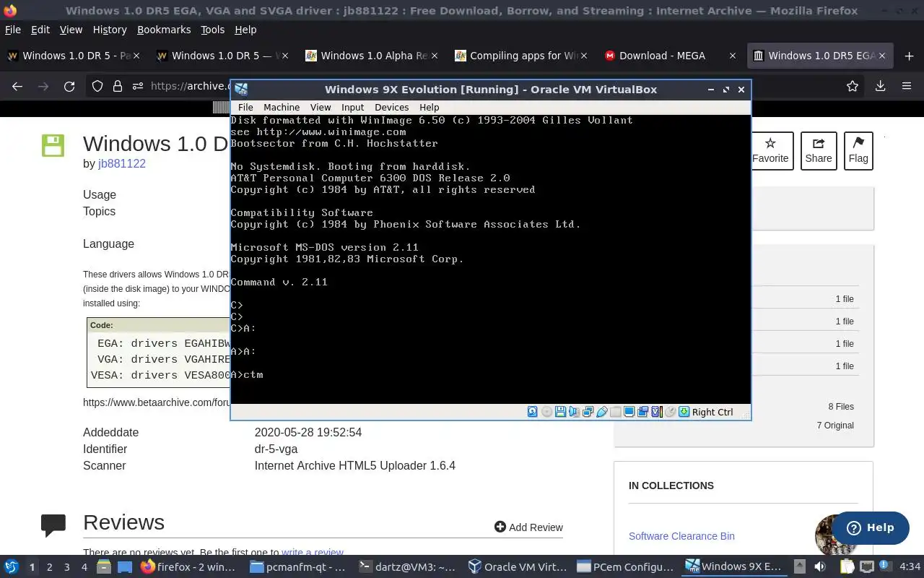Click the padlock site security icon
This screenshot has width=924, height=578.
pyautogui.click(x=118, y=86)
